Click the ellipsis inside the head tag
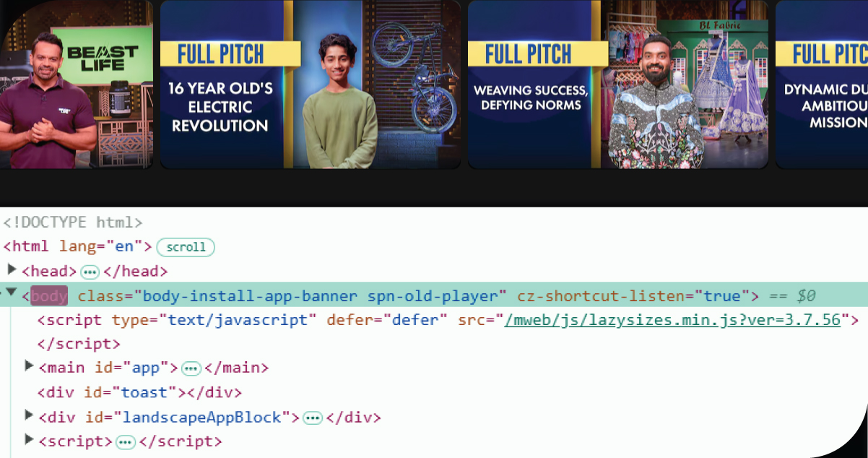The image size is (868, 458). coord(90,272)
